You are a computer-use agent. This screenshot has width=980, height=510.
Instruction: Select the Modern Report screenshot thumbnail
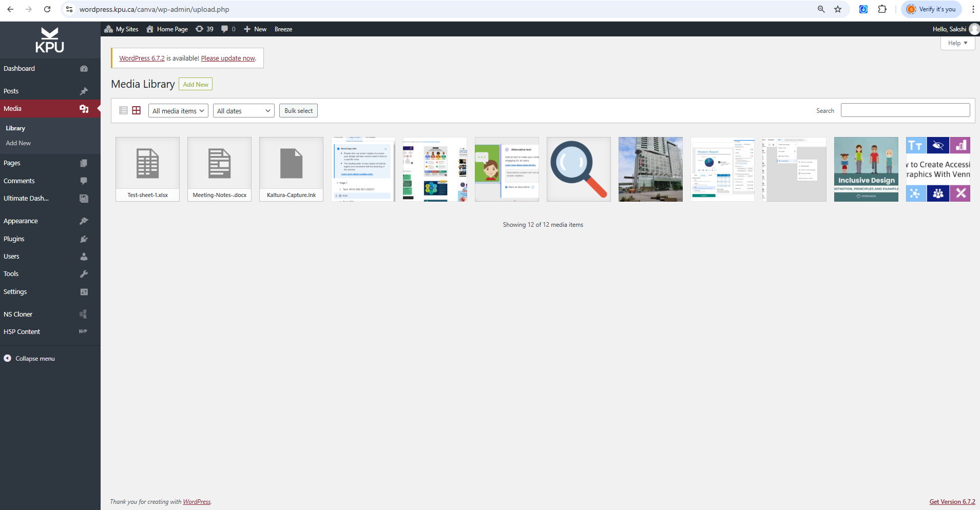click(723, 169)
